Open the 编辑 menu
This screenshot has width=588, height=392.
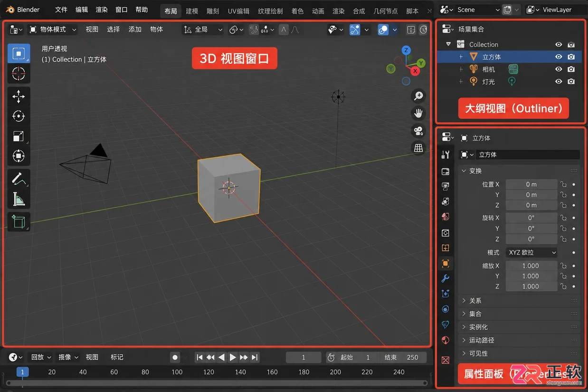coord(82,10)
